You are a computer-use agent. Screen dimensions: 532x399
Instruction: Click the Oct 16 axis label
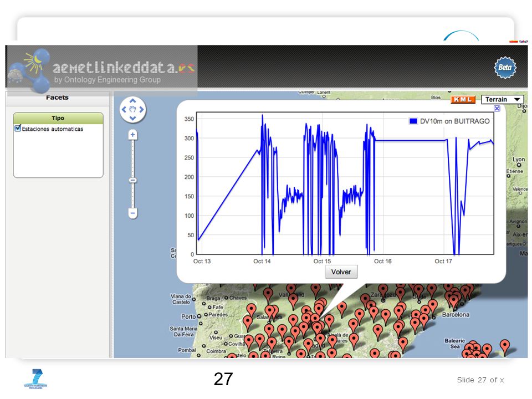coord(383,261)
